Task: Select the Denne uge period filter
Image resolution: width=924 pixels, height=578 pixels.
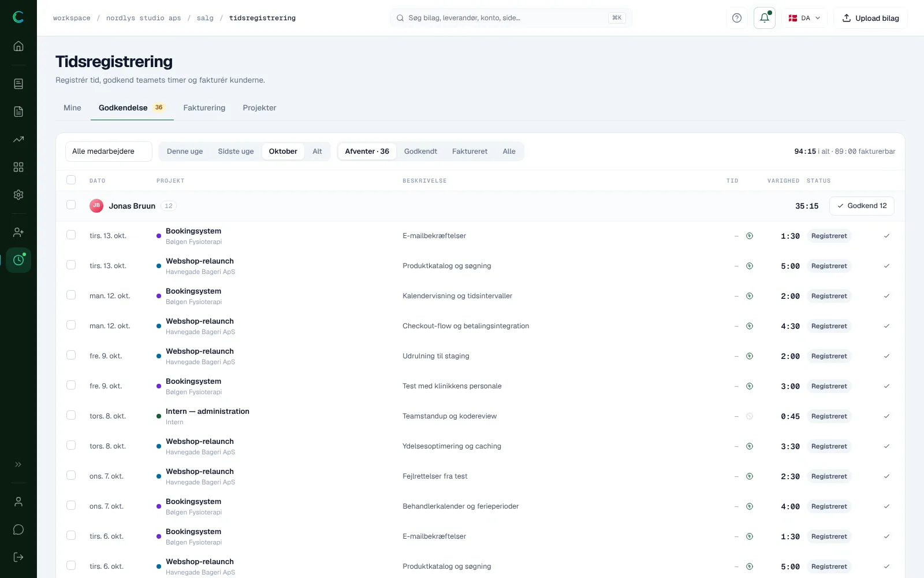Action: click(185, 151)
